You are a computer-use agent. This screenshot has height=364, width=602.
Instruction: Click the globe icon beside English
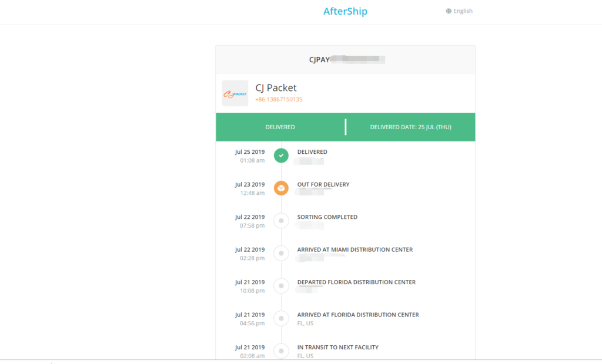click(x=449, y=11)
